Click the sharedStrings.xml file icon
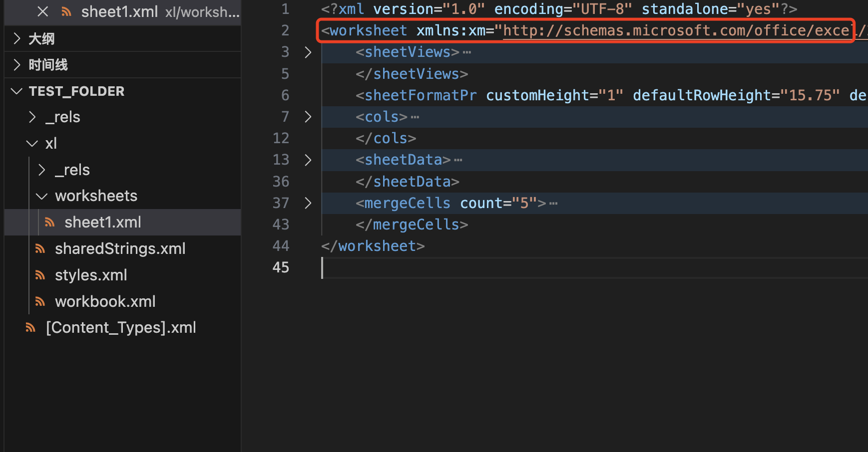 40,248
